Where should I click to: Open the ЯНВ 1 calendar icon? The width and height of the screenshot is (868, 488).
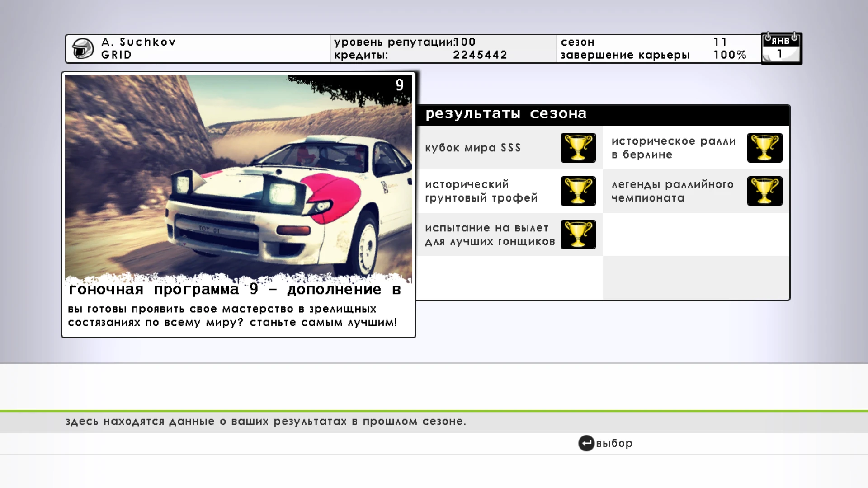[x=781, y=49]
